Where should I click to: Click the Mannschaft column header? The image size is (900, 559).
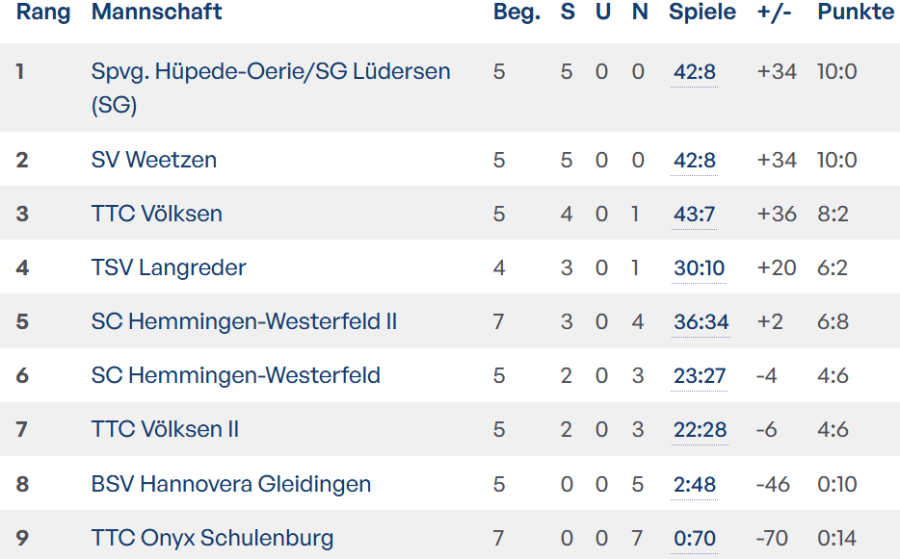point(157,12)
